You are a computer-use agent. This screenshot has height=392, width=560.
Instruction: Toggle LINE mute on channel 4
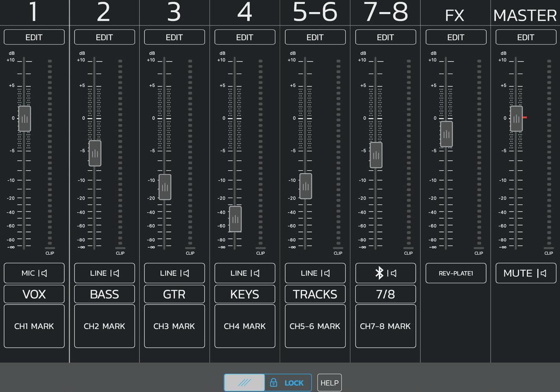click(x=245, y=273)
